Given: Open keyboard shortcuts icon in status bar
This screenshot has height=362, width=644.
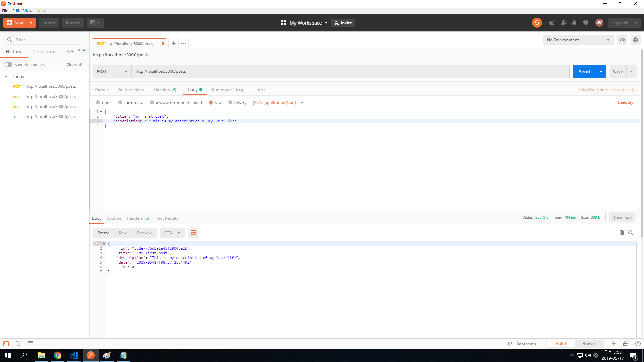Looking at the screenshot, I should [x=626, y=344].
